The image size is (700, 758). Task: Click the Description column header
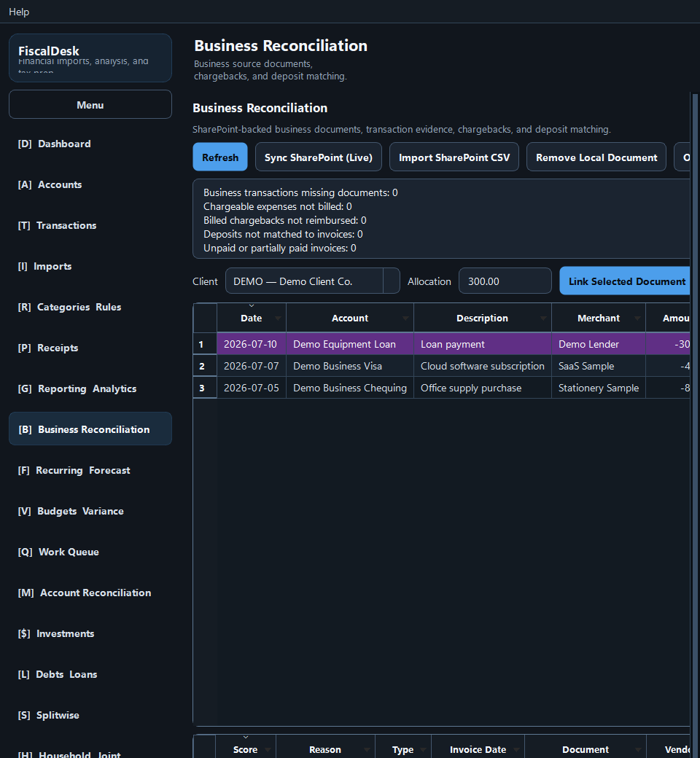pyautogui.click(x=482, y=318)
